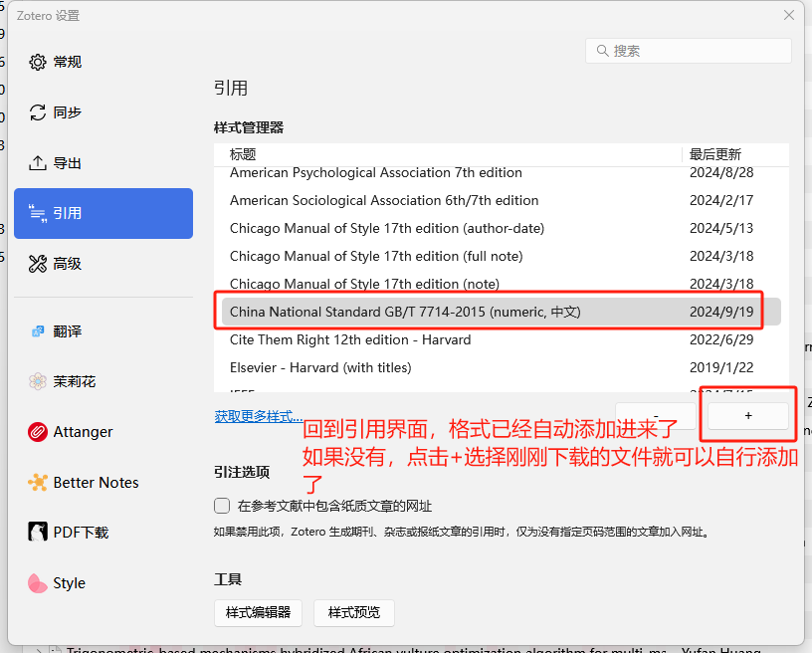This screenshot has height=653, width=812.
Task: Open the 样式编辑器 button
Action: (x=258, y=612)
